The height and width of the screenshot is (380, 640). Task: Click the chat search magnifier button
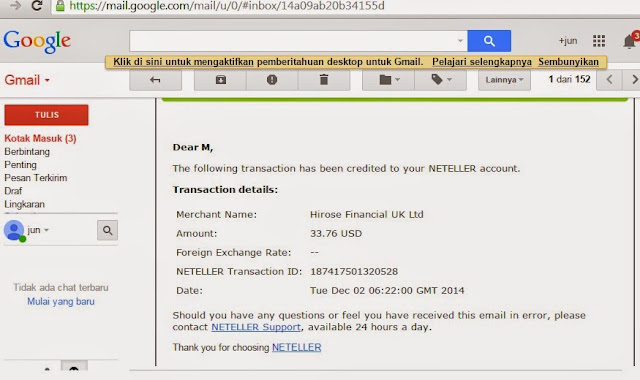107,231
